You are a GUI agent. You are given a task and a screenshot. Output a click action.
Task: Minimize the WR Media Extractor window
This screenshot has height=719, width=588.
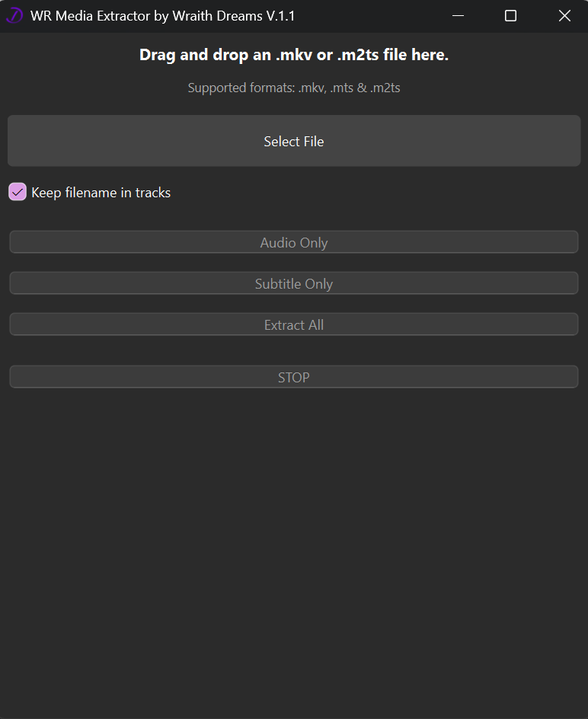457,16
